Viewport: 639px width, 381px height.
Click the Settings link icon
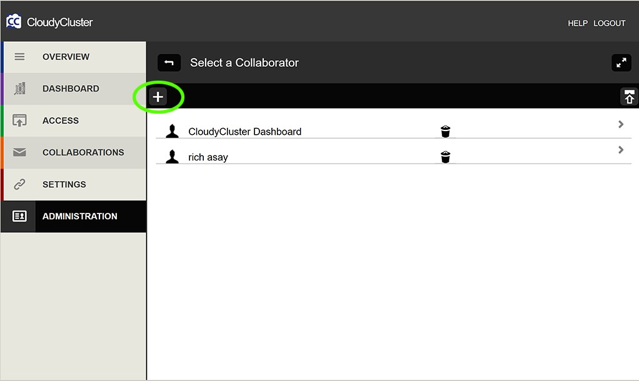click(20, 184)
